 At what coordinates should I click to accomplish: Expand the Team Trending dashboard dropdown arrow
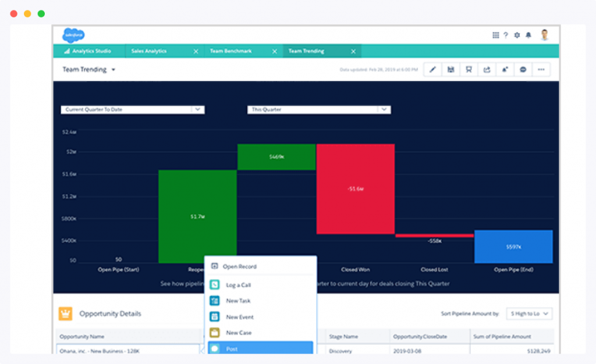tap(114, 69)
